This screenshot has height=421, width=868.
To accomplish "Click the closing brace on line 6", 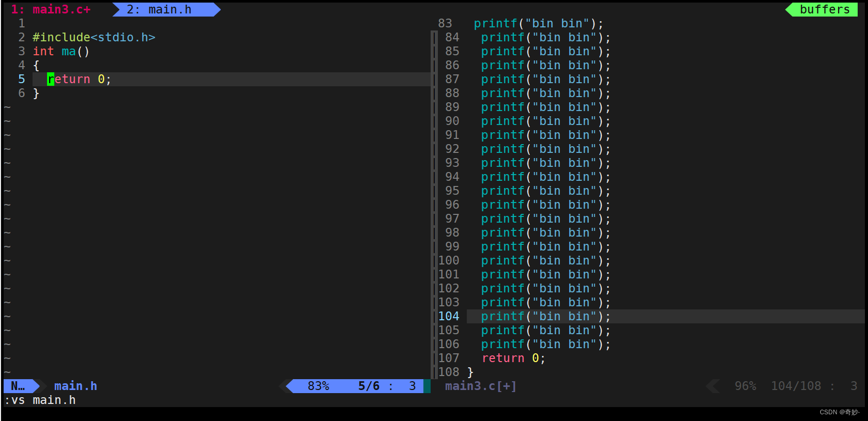I will [36, 93].
